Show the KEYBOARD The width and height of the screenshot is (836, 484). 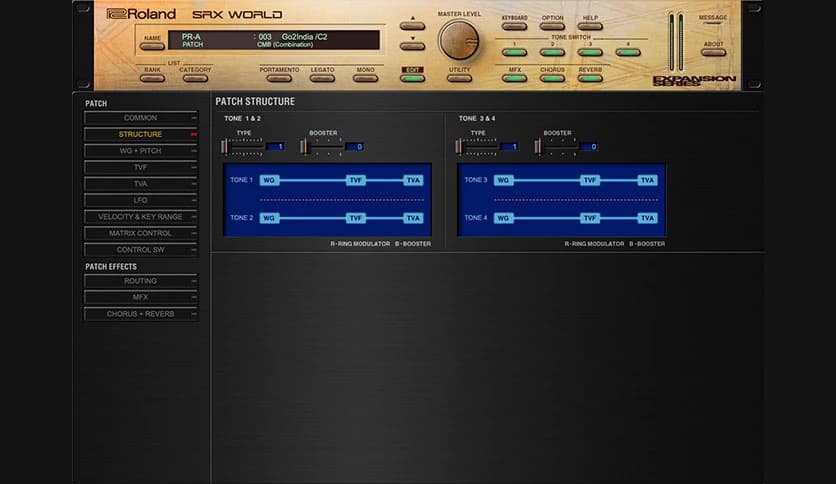click(x=514, y=26)
